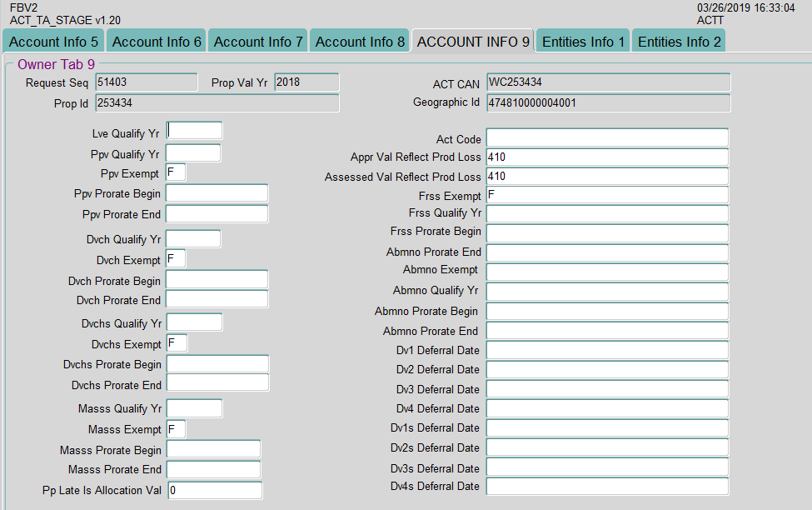Image resolution: width=812 pixels, height=510 pixels.
Task: Open the Account Info 6 tab
Action: pyautogui.click(x=157, y=42)
